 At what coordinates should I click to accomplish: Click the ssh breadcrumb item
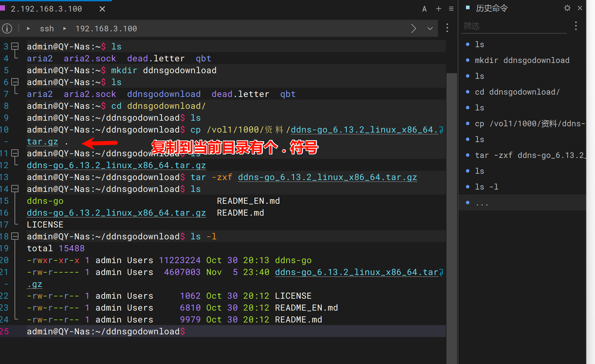[47, 29]
